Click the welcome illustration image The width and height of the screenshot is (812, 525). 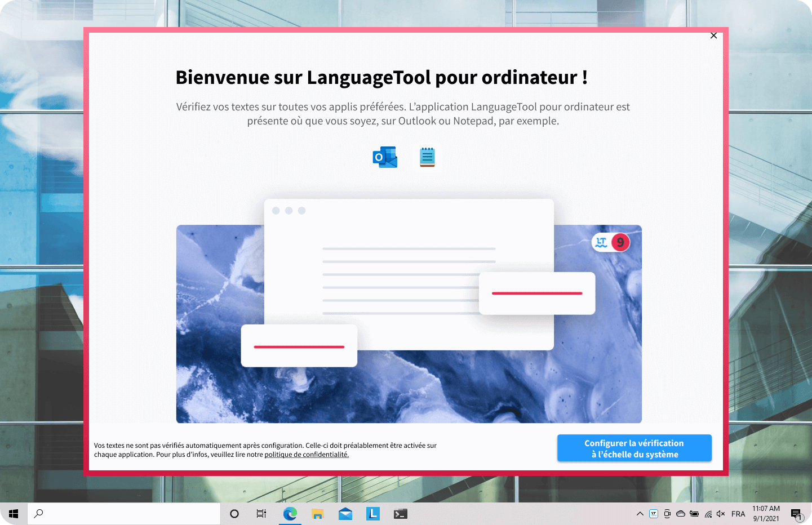[x=409, y=311]
